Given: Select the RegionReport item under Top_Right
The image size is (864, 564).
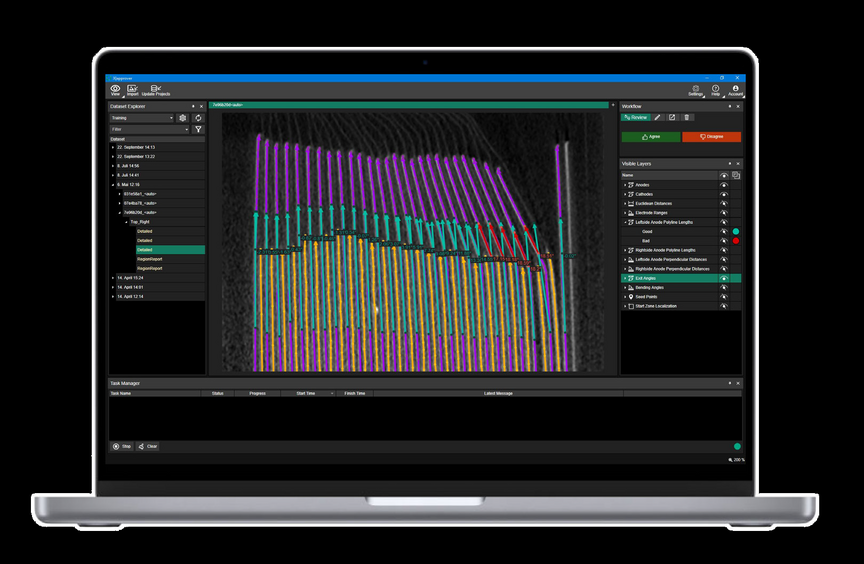Looking at the screenshot, I should pos(150,259).
